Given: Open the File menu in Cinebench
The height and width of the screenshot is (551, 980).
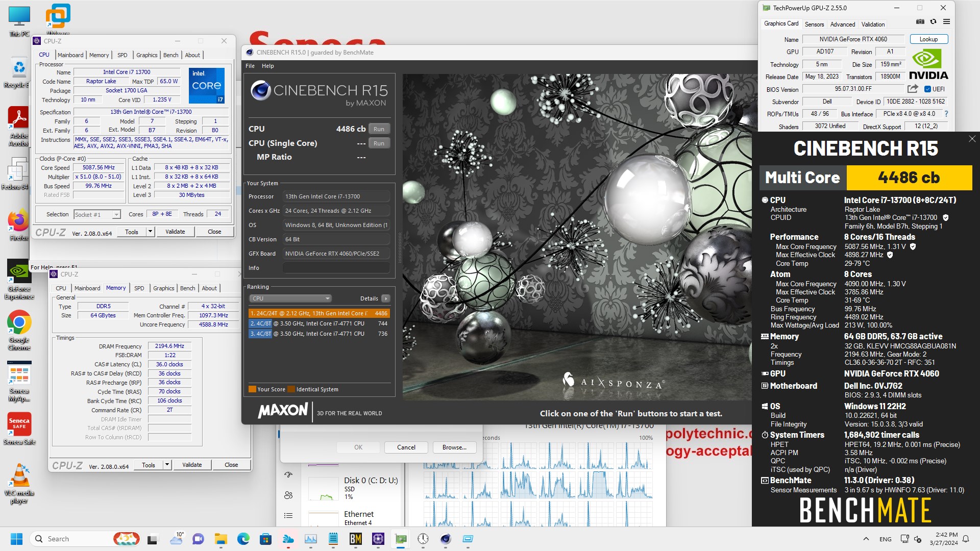Looking at the screenshot, I should pyautogui.click(x=250, y=66).
